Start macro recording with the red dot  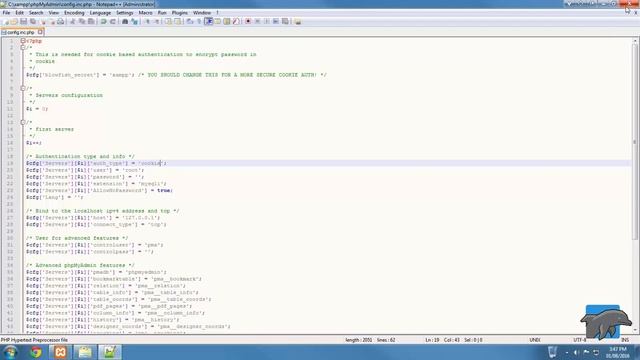248,21
